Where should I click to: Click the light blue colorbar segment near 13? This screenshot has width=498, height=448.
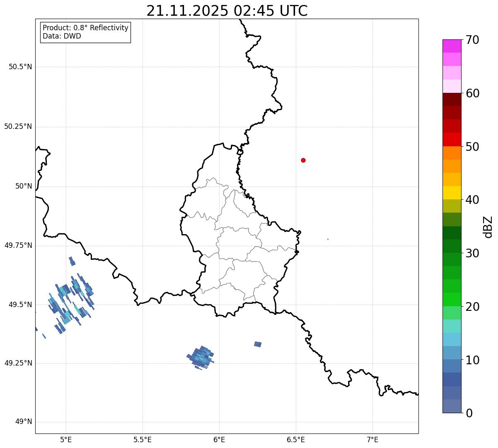click(452, 339)
